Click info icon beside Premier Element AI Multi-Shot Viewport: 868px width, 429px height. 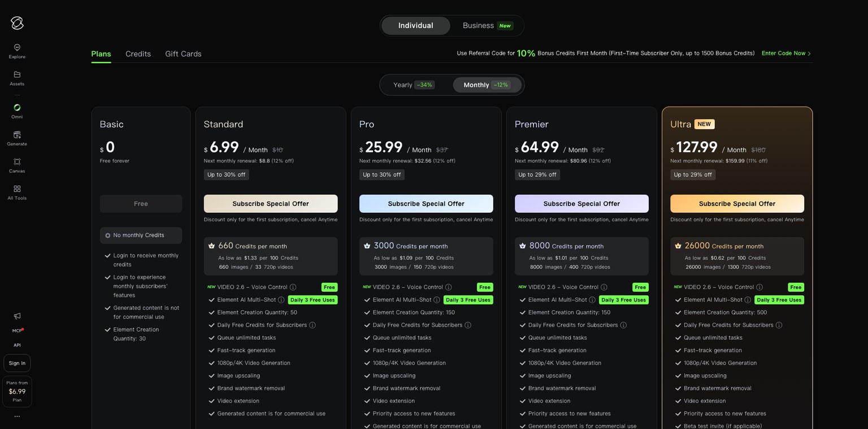point(592,300)
